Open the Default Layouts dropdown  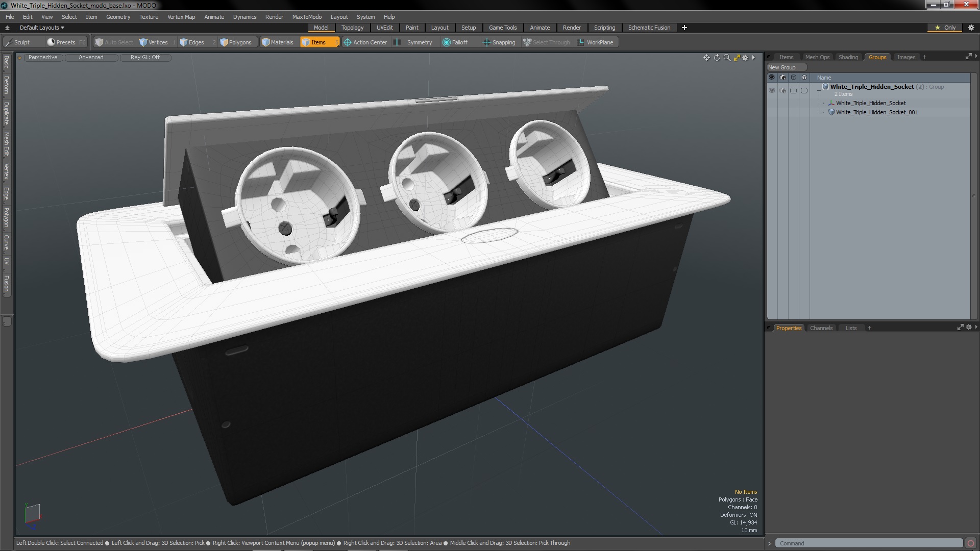(41, 28)
